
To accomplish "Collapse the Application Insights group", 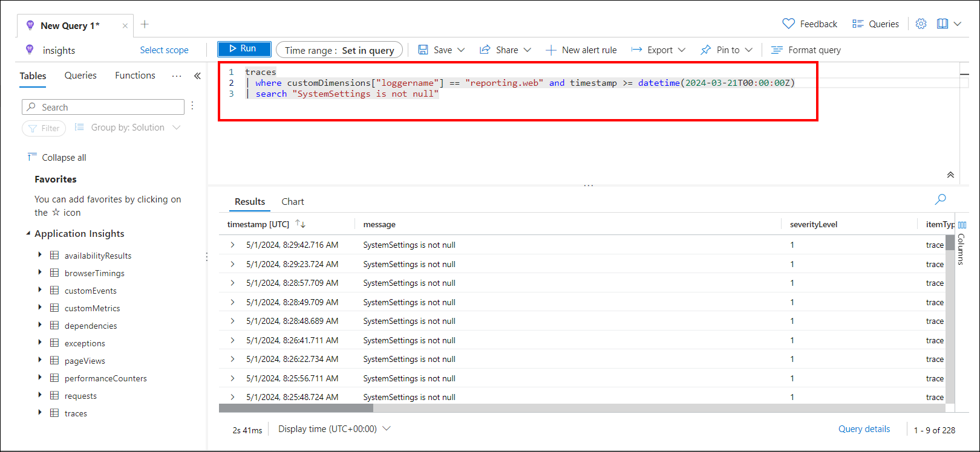I will click(28, 233).
